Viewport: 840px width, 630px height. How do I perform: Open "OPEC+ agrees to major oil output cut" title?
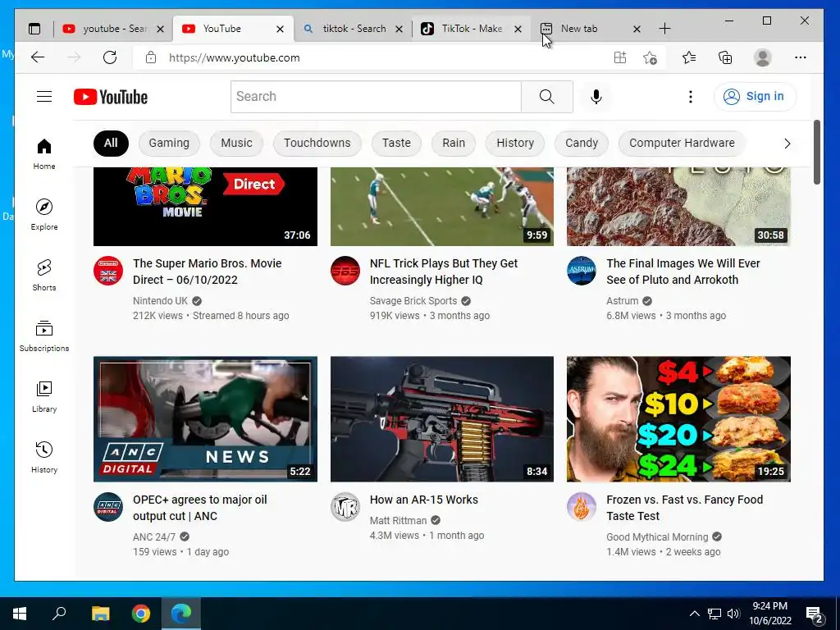pyautogui.click(x=200, y=508)
